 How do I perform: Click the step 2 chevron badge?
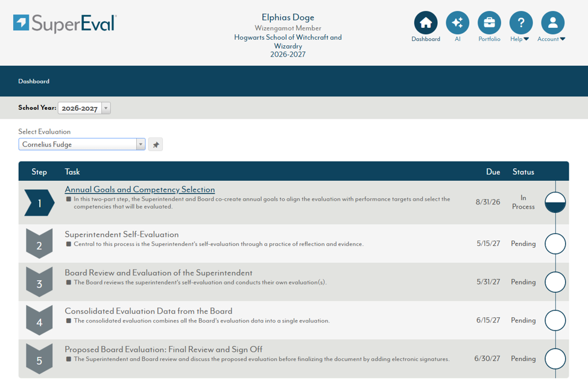39,244
